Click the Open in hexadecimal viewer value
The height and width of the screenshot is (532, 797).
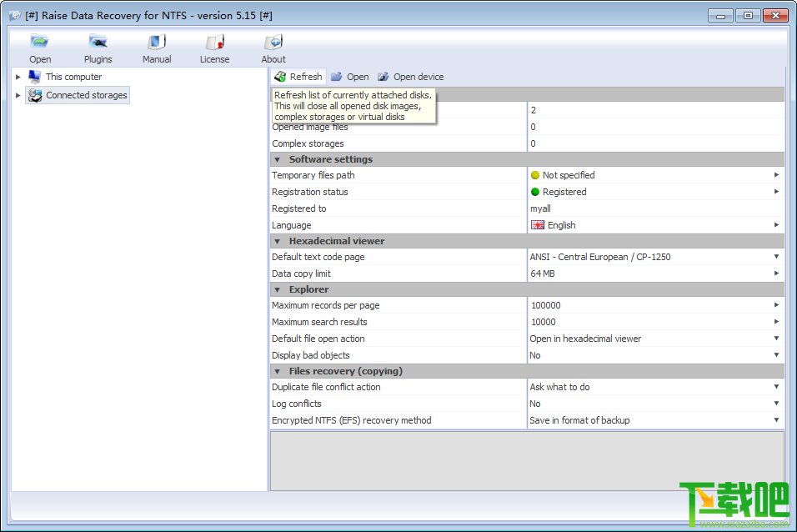[585, 339]
